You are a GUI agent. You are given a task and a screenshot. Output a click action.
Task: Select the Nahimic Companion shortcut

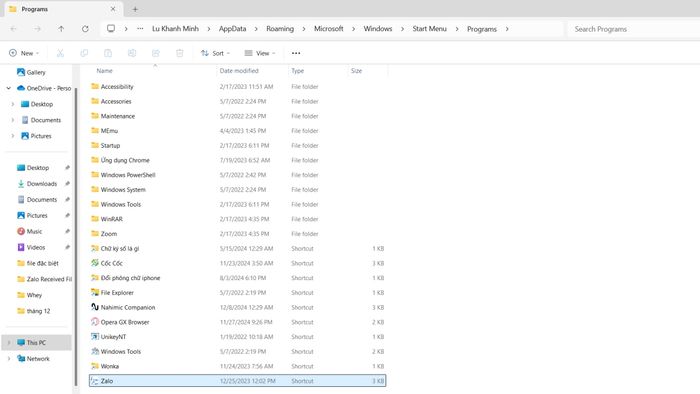(x=237, y=307)
